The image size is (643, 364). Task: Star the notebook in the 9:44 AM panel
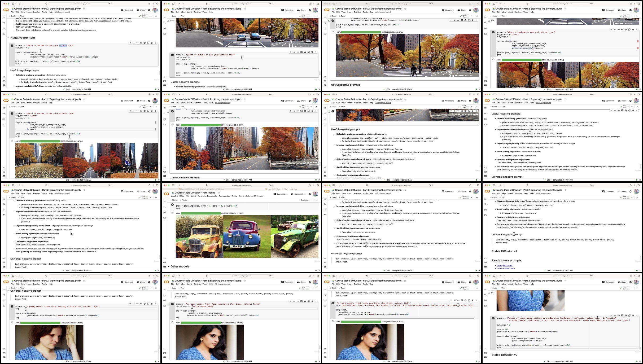point(84,9)
